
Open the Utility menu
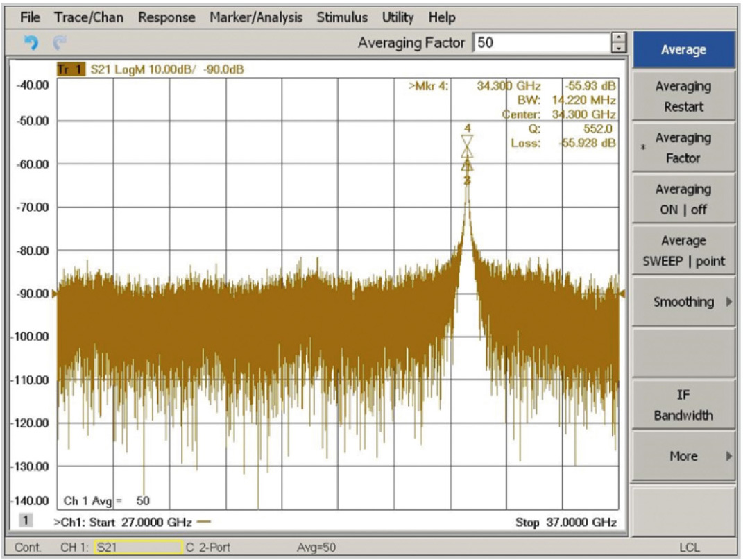pyautogui.click(x=398, y=17)
